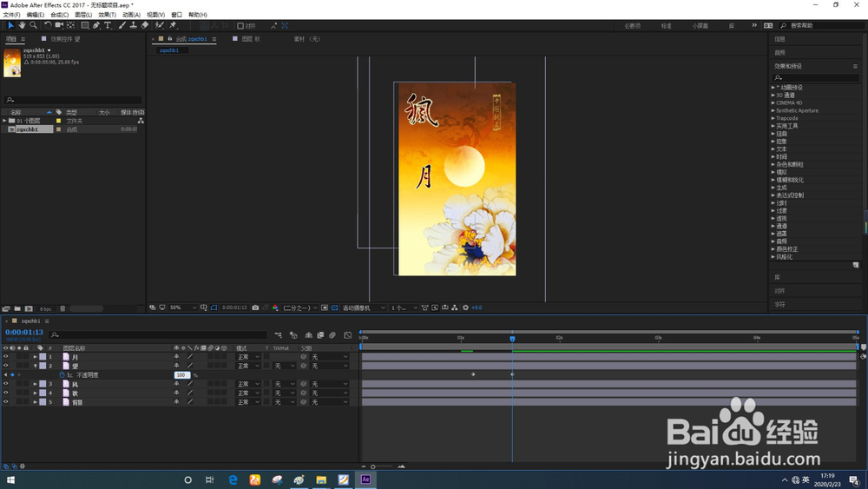The height and width of the screenshot is (489, 868).
Task: Toggle the opacity stopwatch for layer 望
Action: [x=62, y=375]
